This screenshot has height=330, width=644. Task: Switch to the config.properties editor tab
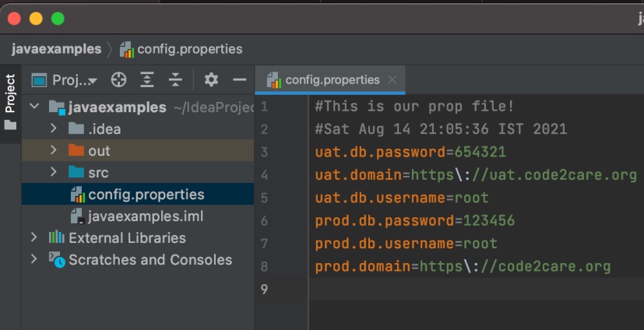[x=332, y=79]
